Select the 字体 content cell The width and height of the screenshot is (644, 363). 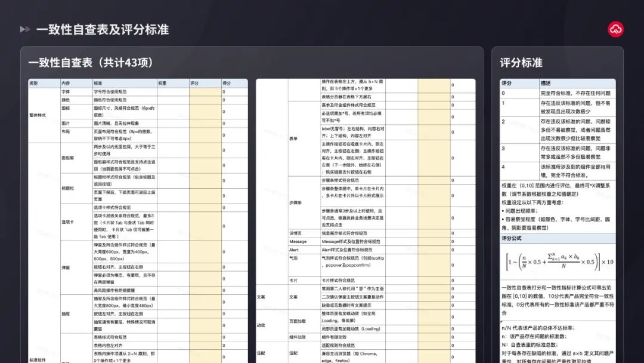[x=76, y=92]
